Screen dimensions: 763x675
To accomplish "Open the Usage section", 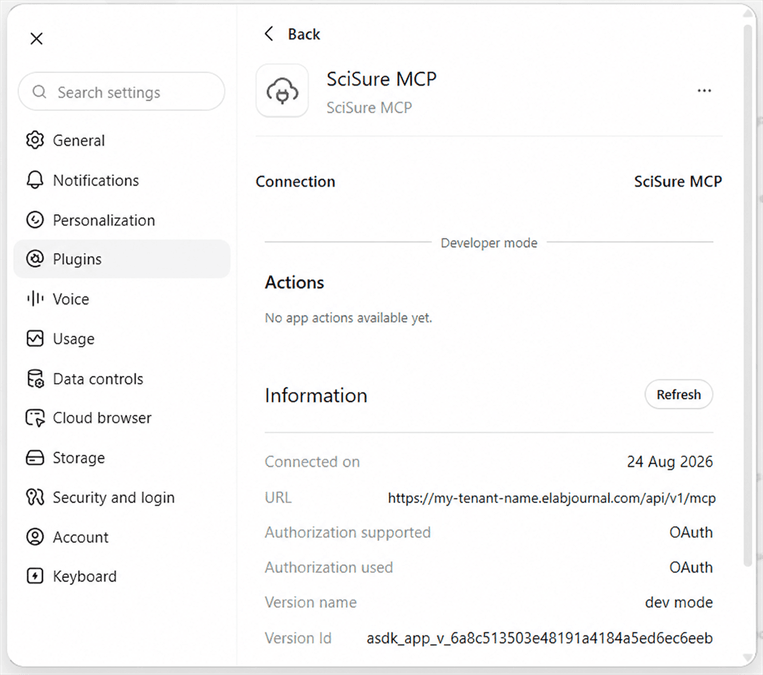I will coord(121,339).
